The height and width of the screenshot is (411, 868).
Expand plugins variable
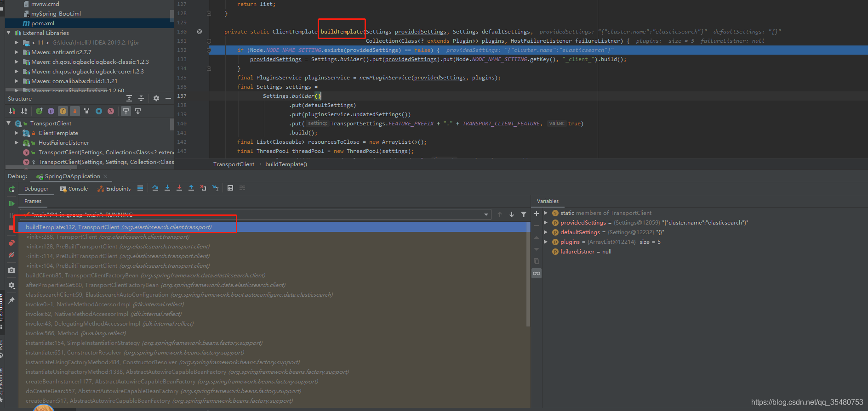[x=546, y=242]
